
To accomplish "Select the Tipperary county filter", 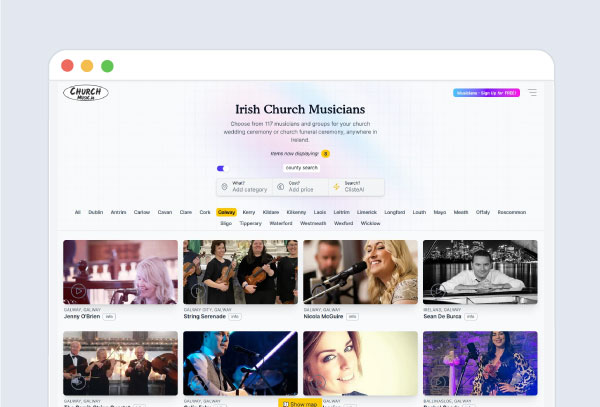I will coord(251,223).
